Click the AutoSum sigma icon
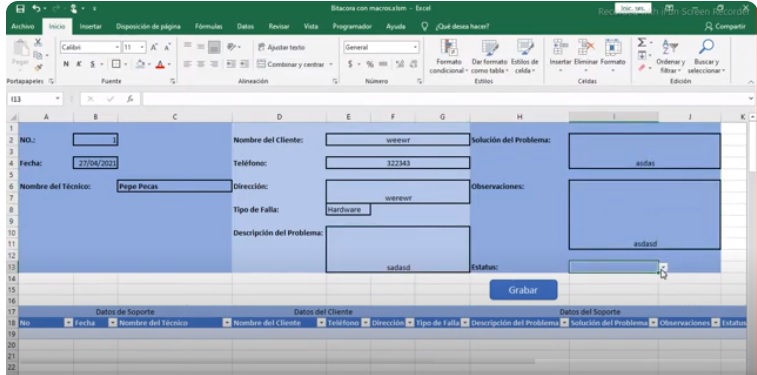Screen dimensions: 757x375 [642, 43]
